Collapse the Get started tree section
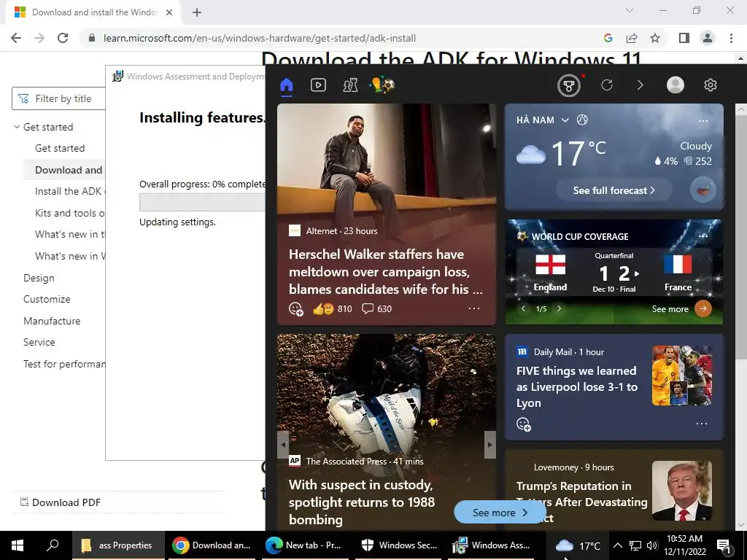747x560 pixels. 17,127
